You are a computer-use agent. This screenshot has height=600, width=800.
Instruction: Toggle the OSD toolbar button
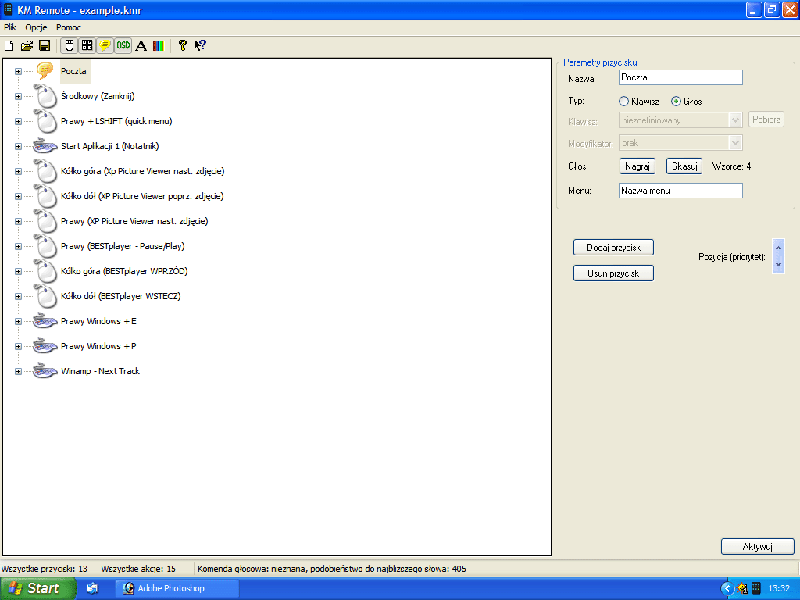123,45
